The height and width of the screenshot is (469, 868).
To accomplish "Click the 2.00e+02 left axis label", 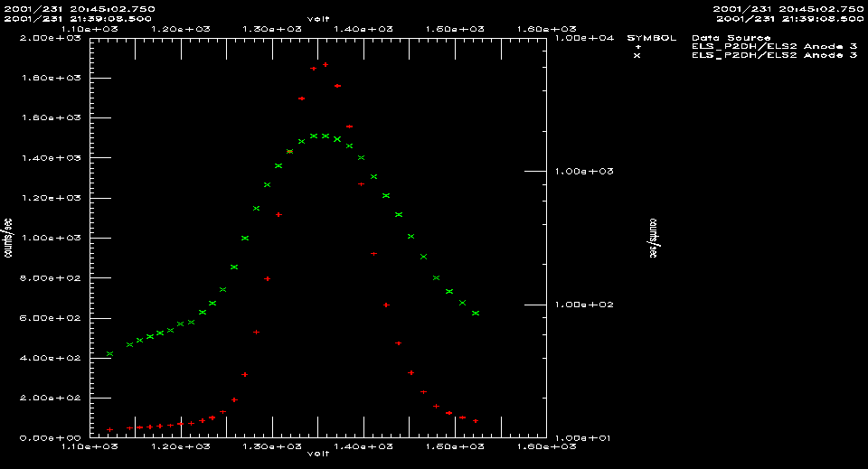I will point(51,398).
